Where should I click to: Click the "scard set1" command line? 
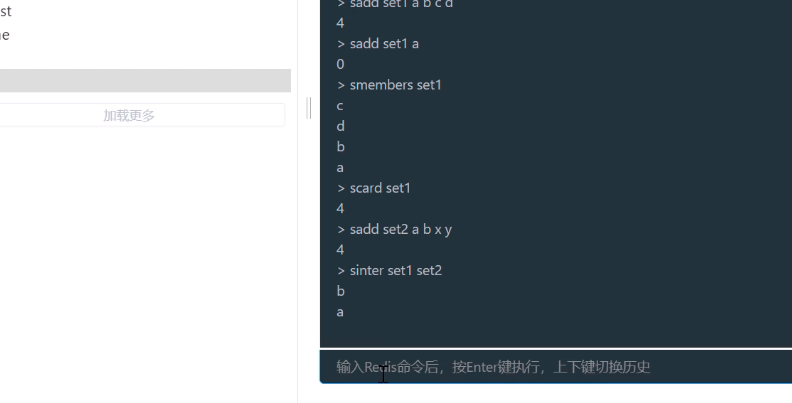coord(374,188)
